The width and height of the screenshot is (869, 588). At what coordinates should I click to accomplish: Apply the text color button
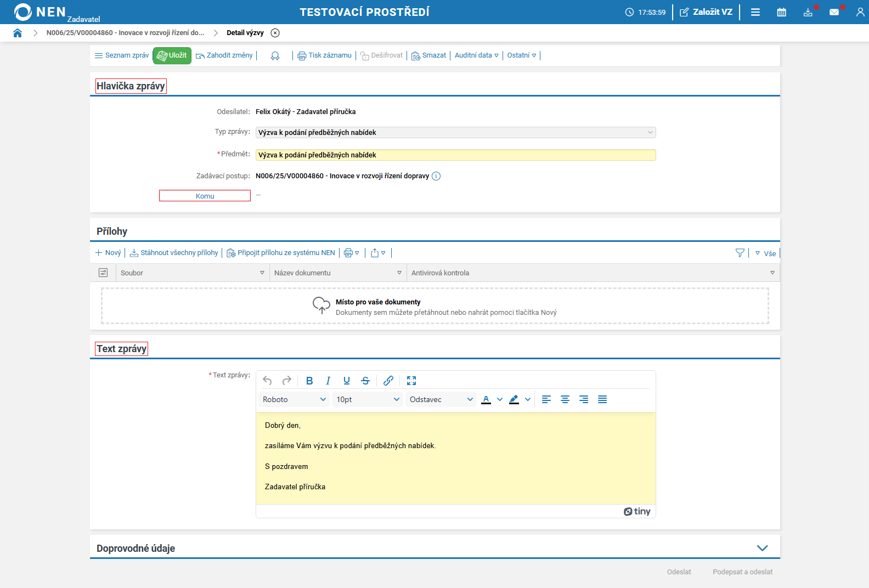click(x=486, y=399)
